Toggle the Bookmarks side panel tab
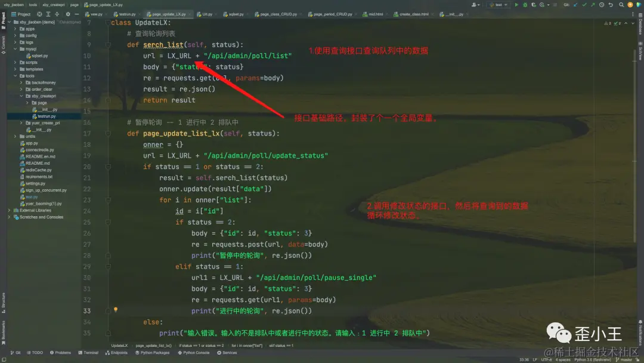The height and width of the screenshot is (363, 644). click(4, 333)
